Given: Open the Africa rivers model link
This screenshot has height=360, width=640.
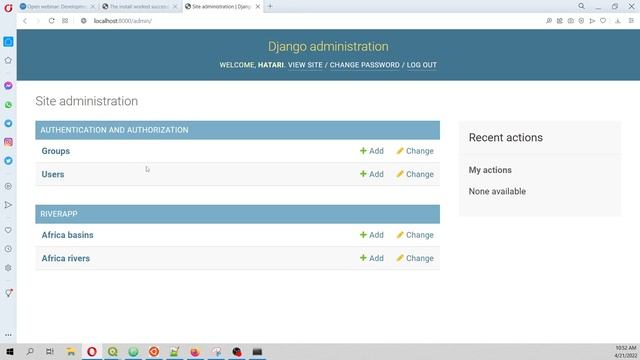Looking at the screenshot, I should tap(65, 258).
